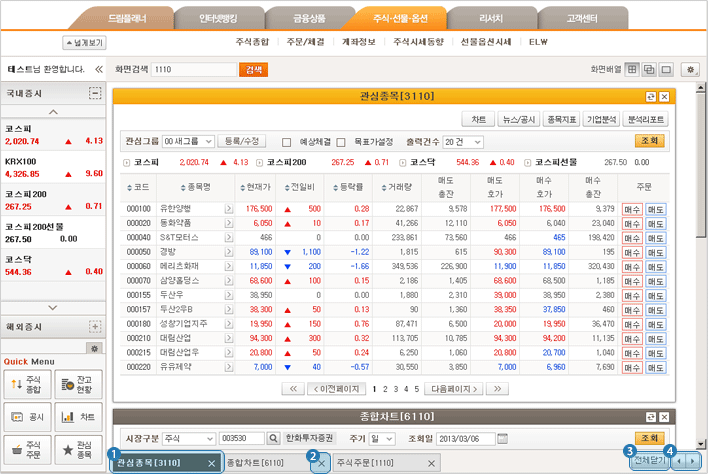
Task: Open 관심종목 star from the Quick Menu
Action: (79, 450)
